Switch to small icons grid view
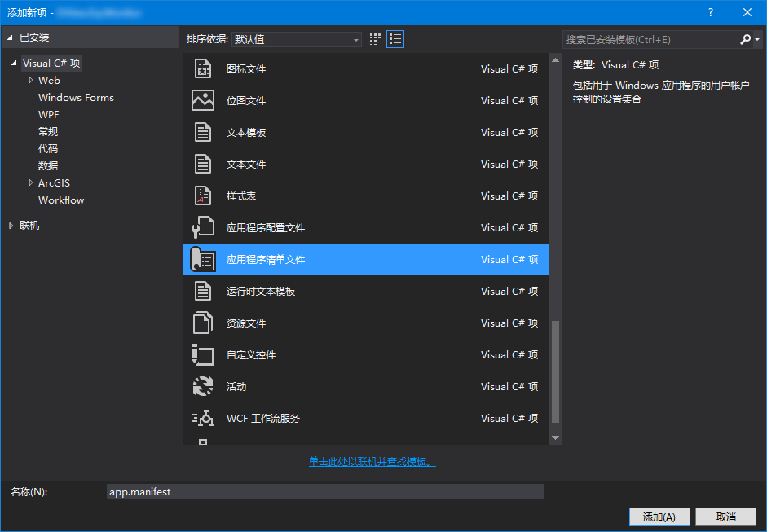 375,39
